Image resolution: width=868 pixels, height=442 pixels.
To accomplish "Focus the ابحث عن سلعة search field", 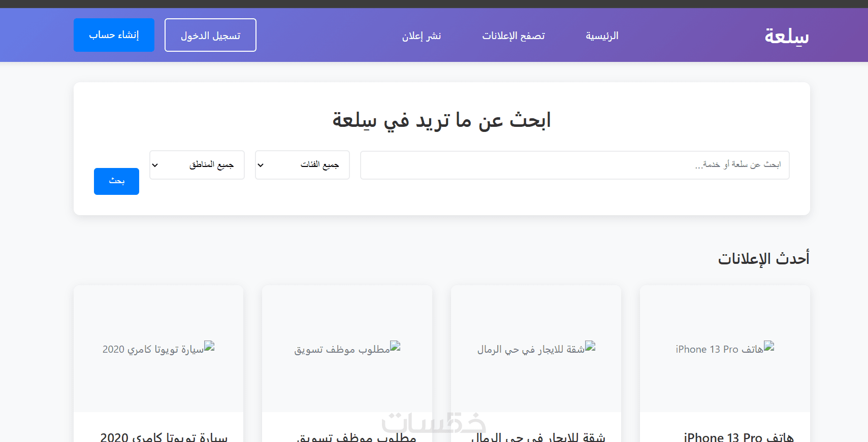I will [575, 165].
